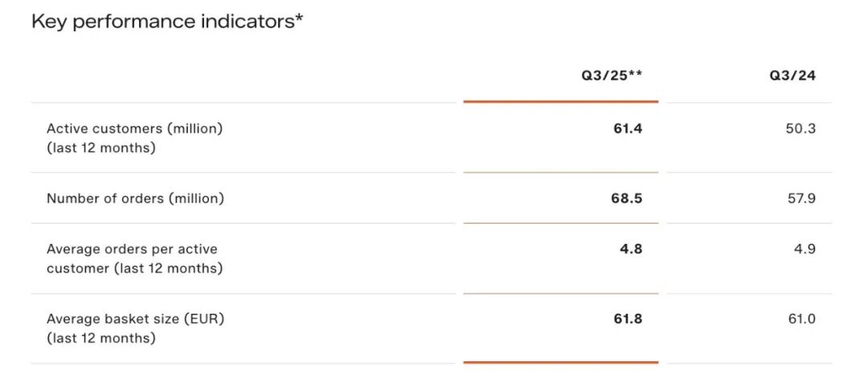
Task: Click the "Number of orders (million)" row label
Action: pos(135,198)
